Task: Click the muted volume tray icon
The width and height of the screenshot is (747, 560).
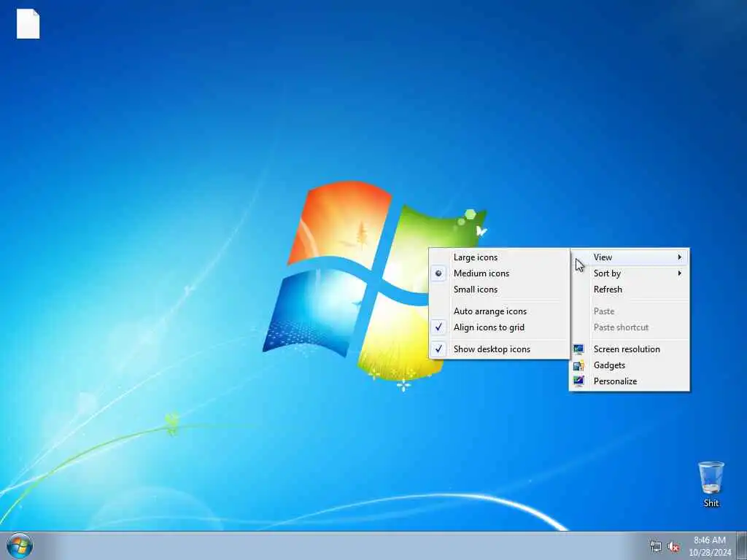Action: pos(673,546)
